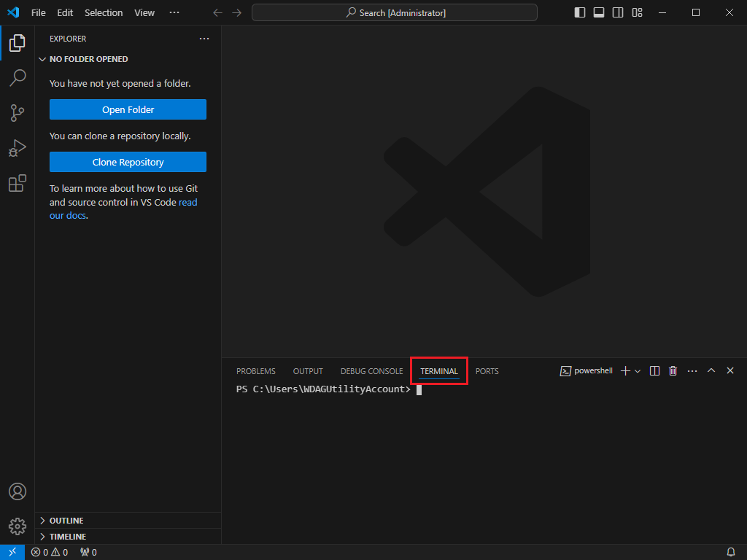This screenshot has width=747, height=560.
Task: Click the Clone Repository button
Action: pos(128,163)
